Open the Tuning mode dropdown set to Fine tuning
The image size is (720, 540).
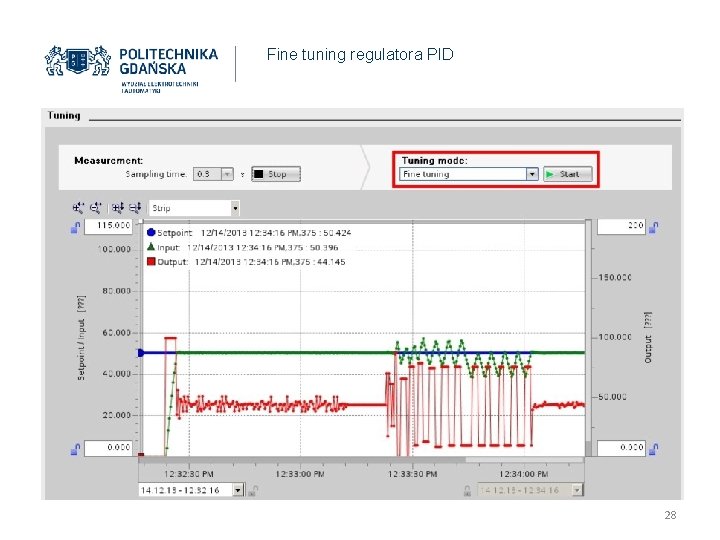532,174
